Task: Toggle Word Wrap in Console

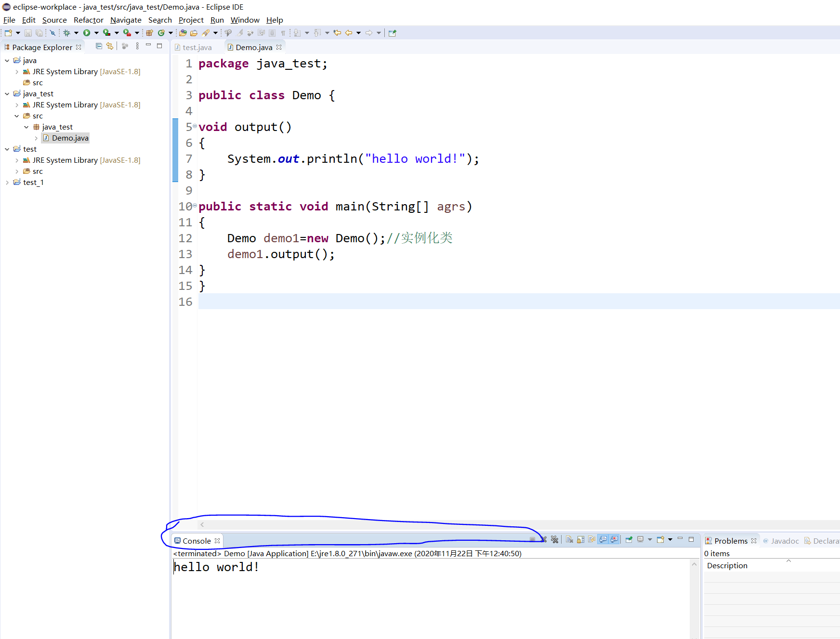Action: tap(591, 539)
